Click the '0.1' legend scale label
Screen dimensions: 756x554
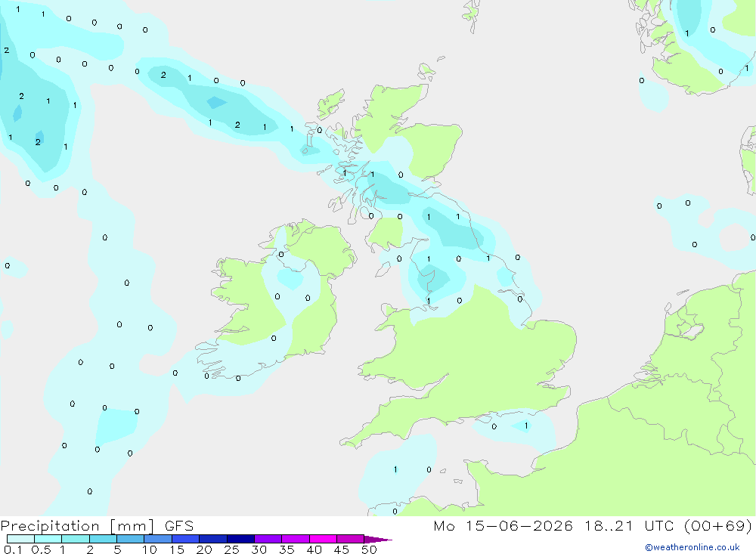pos(13,549)
